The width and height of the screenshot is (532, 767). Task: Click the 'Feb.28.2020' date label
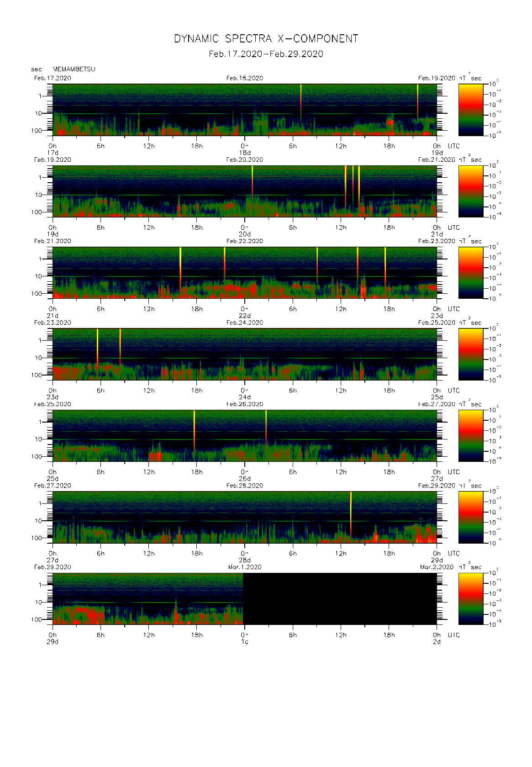pos(245,486)
